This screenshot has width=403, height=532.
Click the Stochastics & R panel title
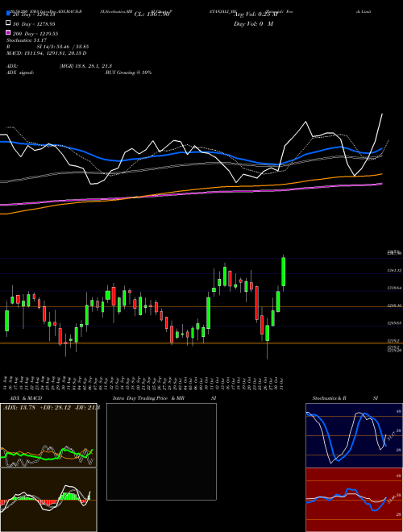[345, 398]
